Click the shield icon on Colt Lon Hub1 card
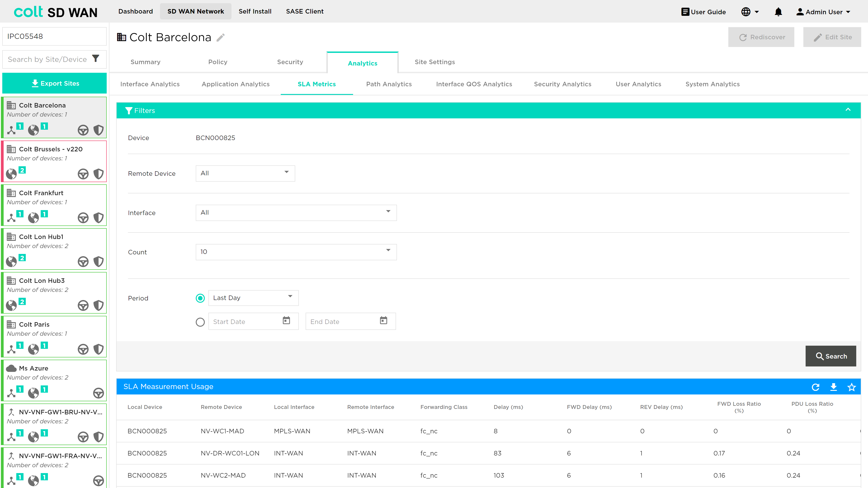The width and height of the screenshot is (868, 488). 98,261
